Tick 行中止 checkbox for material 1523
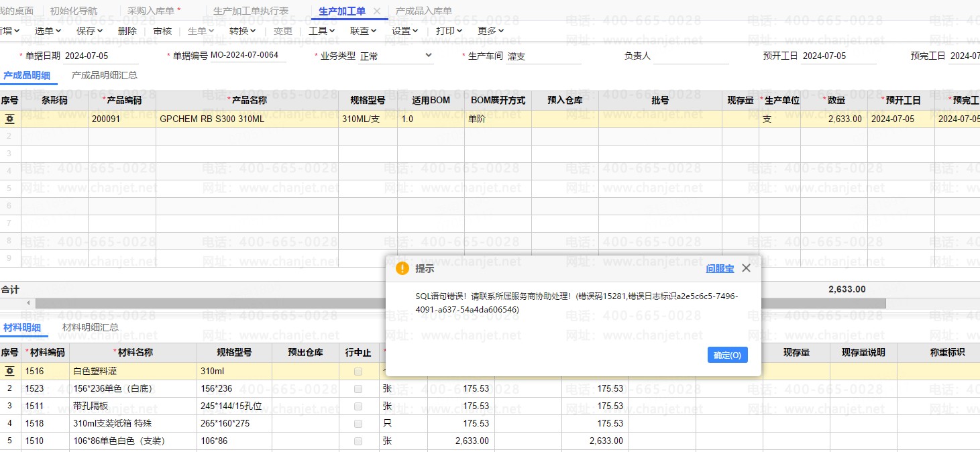Image resolution: width=980 pixels, height=452 pixels. [358, 388]
